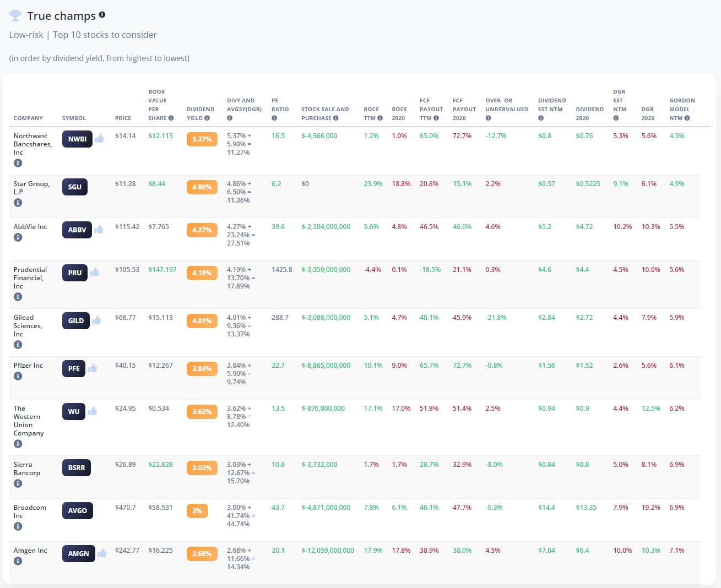Open info icon under Divy and Avg3Y(DGR)
The height and width of the screenshot is (588, 721).
230,118
